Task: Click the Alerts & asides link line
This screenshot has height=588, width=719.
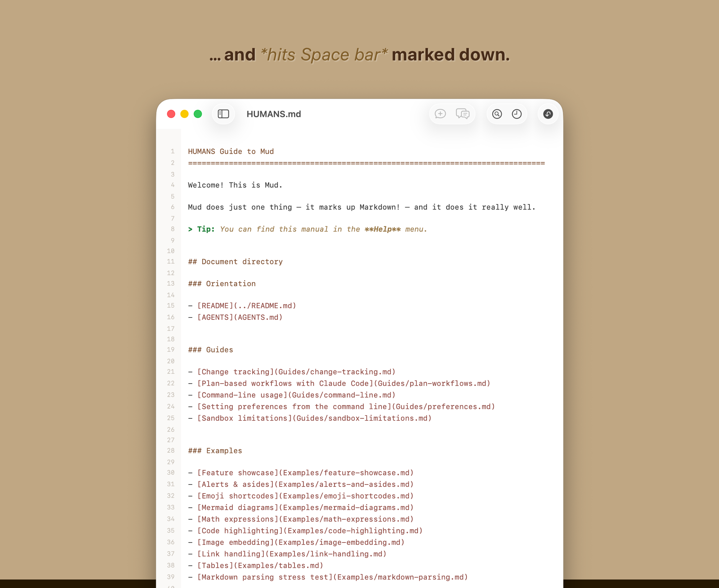Action: (301, 484)
